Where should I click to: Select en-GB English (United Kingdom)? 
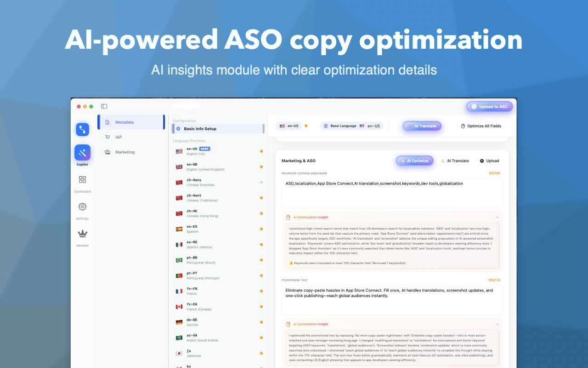point(219,167)
